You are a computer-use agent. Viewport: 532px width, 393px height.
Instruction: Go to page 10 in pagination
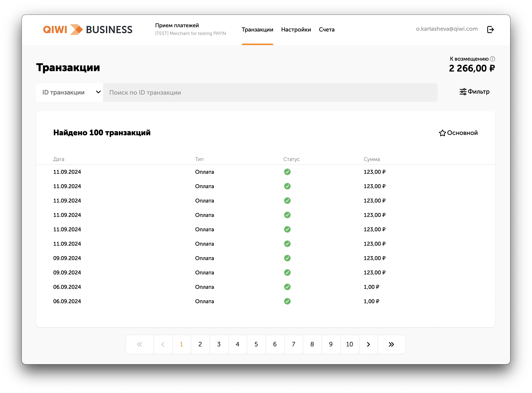(349, 344)
